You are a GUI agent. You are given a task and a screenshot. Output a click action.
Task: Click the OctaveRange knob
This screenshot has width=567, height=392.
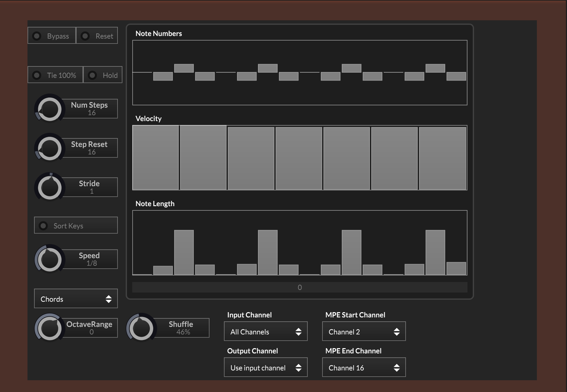click(50, 328)
